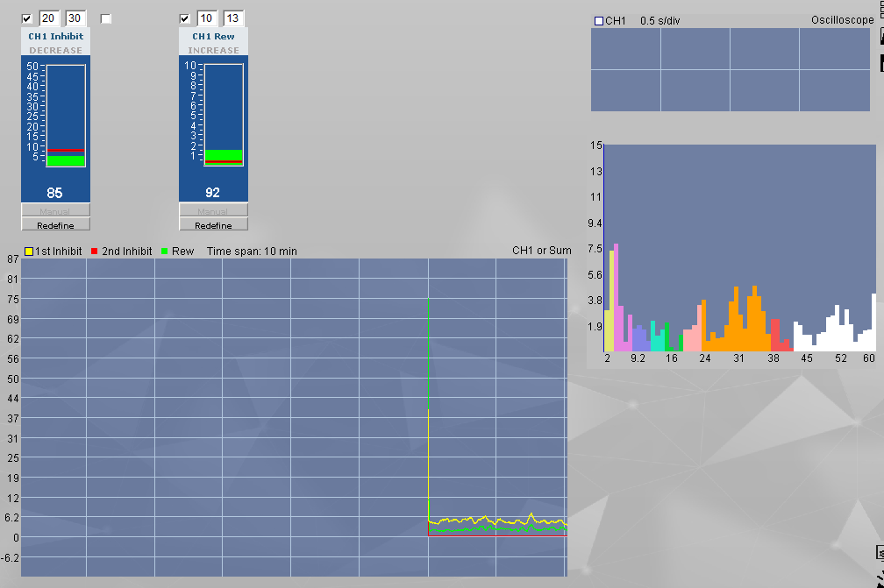Image resolution: width=884 pixels, height=588 pixels.
Task: Click the reward low-frequency field showing 10
Action: point(206,18)
